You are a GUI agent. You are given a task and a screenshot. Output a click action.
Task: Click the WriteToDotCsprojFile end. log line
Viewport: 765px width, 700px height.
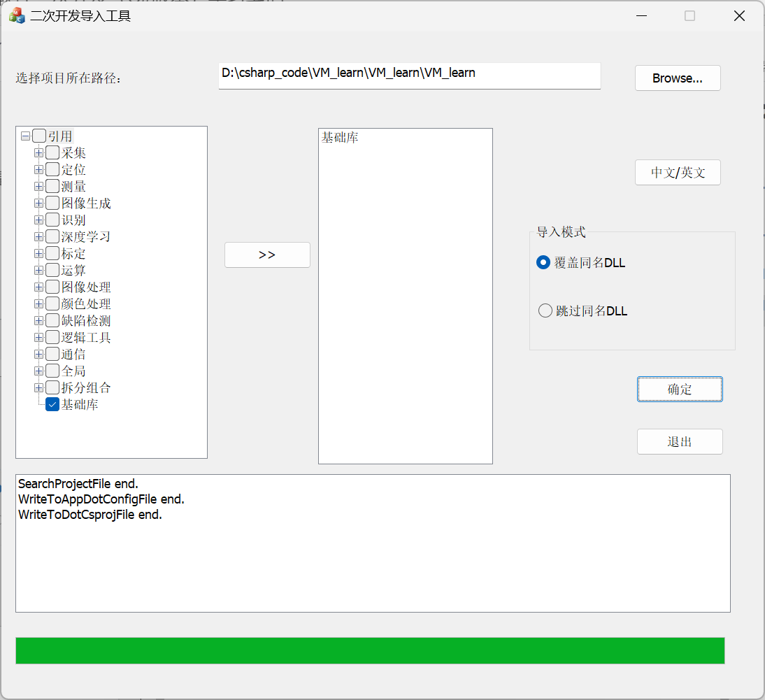tap(90, 515)
